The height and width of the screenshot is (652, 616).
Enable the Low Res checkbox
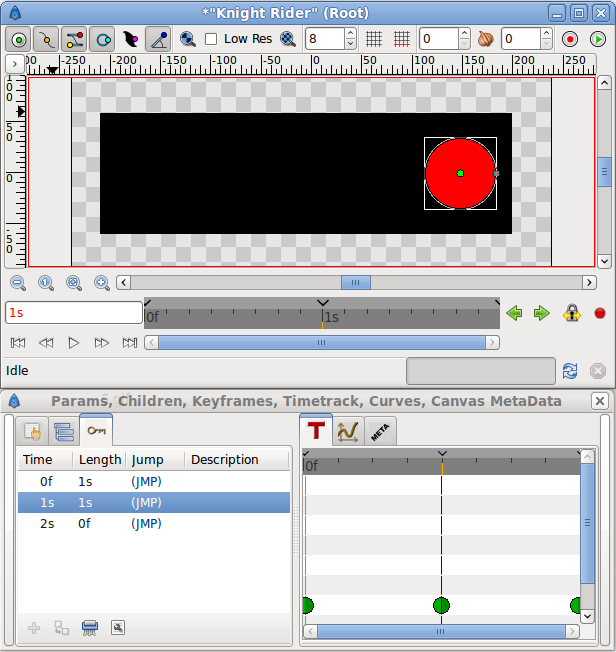point(211,39)
